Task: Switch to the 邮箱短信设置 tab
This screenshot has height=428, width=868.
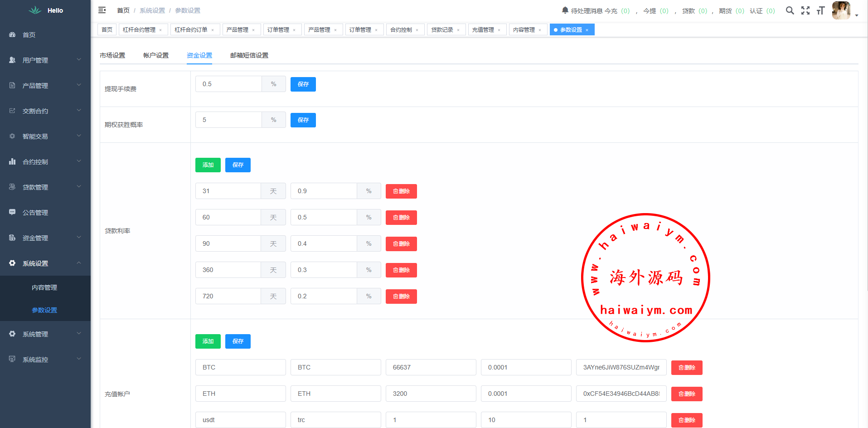Action: pyautogui.click(x=249, y=55)
